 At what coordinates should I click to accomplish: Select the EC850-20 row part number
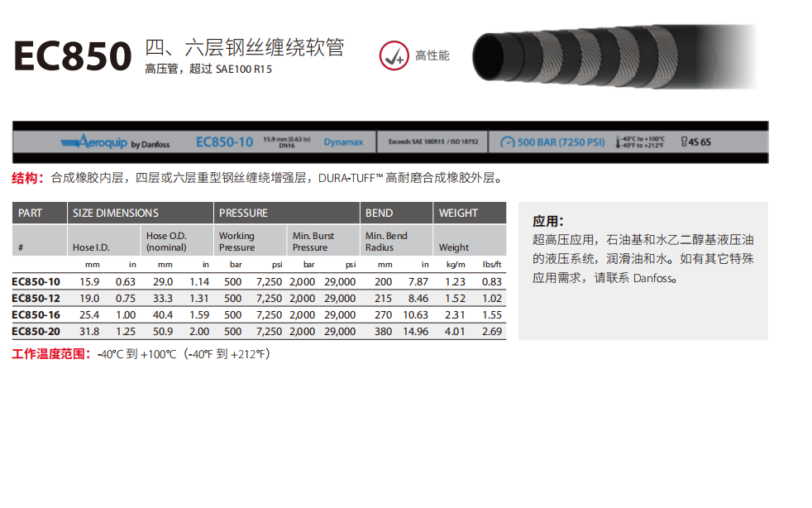[36, 331]
